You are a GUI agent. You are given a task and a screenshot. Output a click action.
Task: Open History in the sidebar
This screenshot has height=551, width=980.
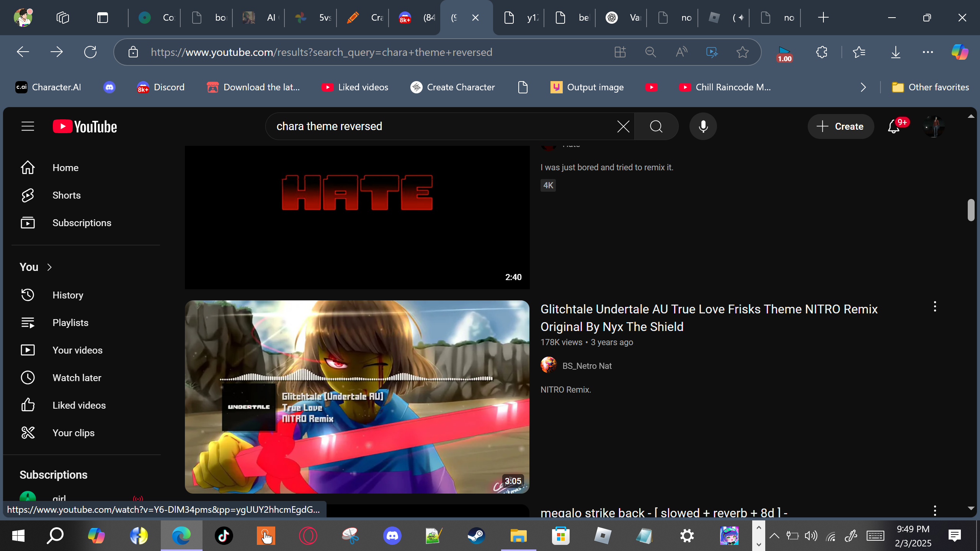(86, 295)
